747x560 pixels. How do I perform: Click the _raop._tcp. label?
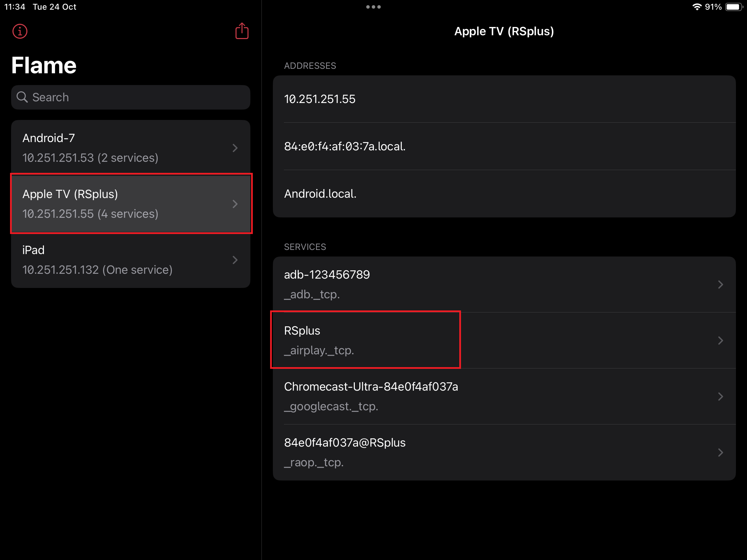point(314,463)
